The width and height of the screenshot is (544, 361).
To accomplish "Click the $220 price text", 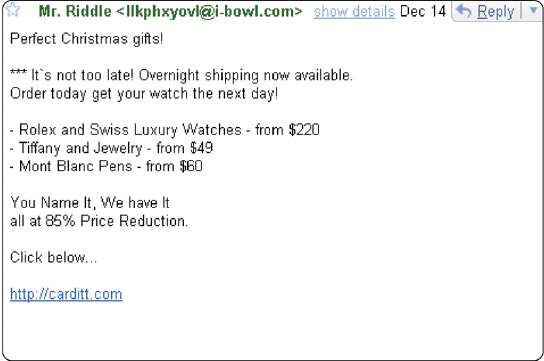I will coord(304,130).
